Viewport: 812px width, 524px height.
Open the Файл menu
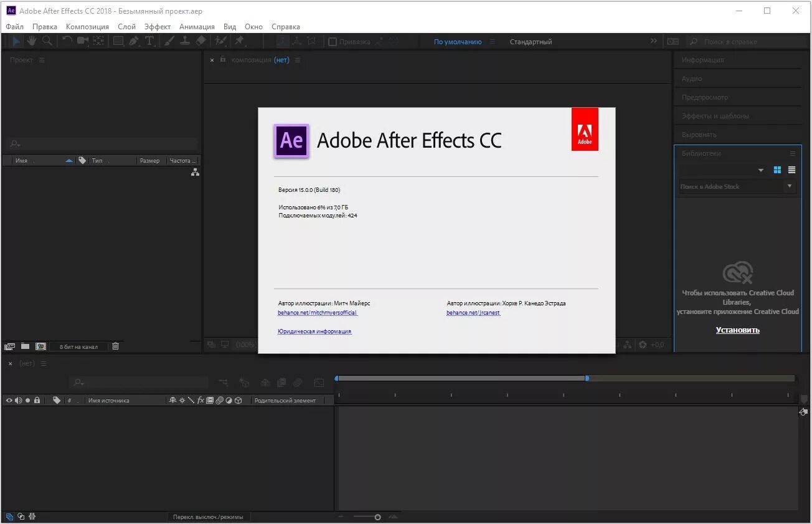click(x=14, y=27)
